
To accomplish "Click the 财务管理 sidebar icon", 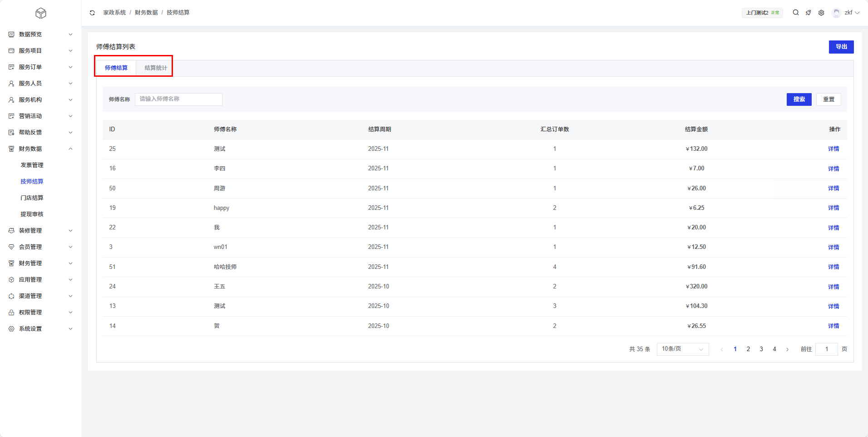I will coord(11,263).
